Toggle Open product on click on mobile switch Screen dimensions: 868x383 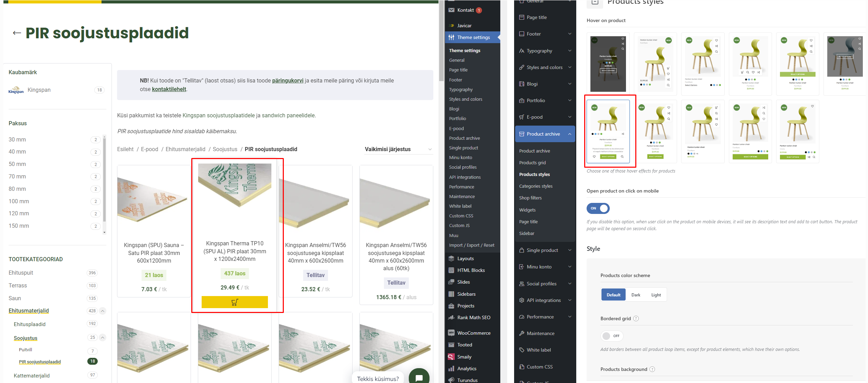point(598,208)
